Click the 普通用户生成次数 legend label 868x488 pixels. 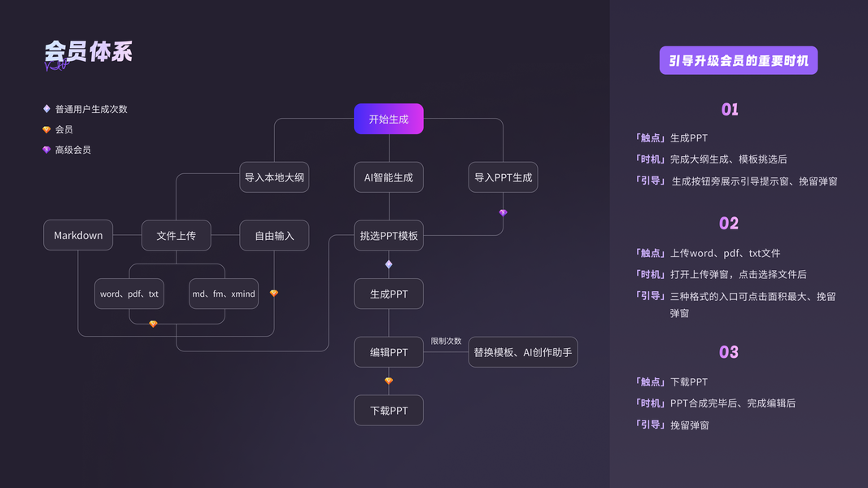(x=91, y=109)
